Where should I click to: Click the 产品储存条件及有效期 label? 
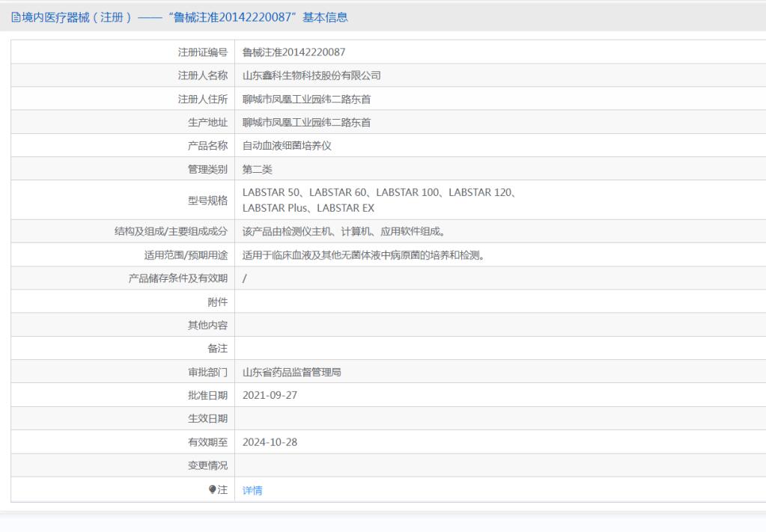[178, 278]
